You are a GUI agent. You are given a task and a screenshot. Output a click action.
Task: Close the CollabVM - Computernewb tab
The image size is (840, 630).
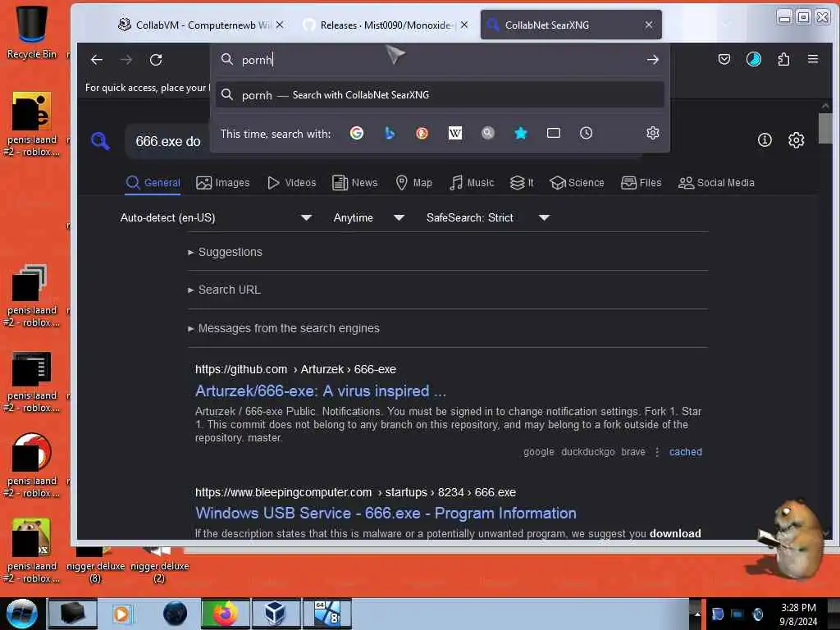coord(280,25)
